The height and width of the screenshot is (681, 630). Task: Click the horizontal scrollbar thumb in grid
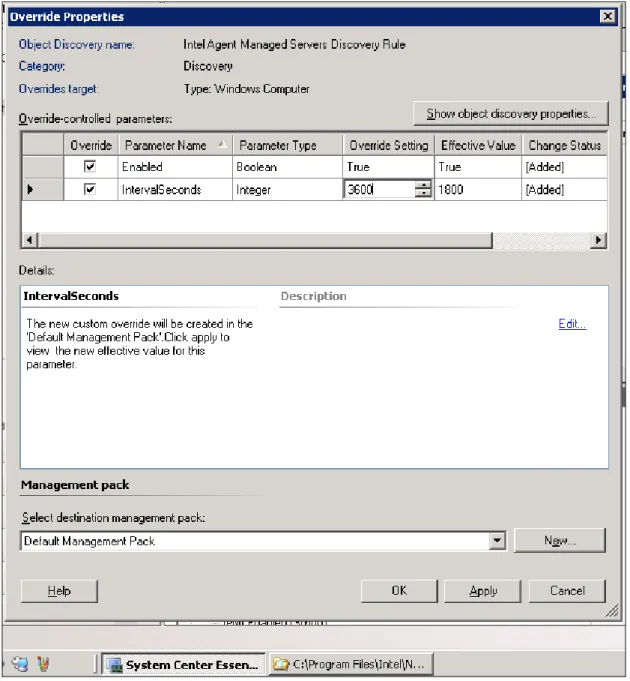tap(265, 240)
